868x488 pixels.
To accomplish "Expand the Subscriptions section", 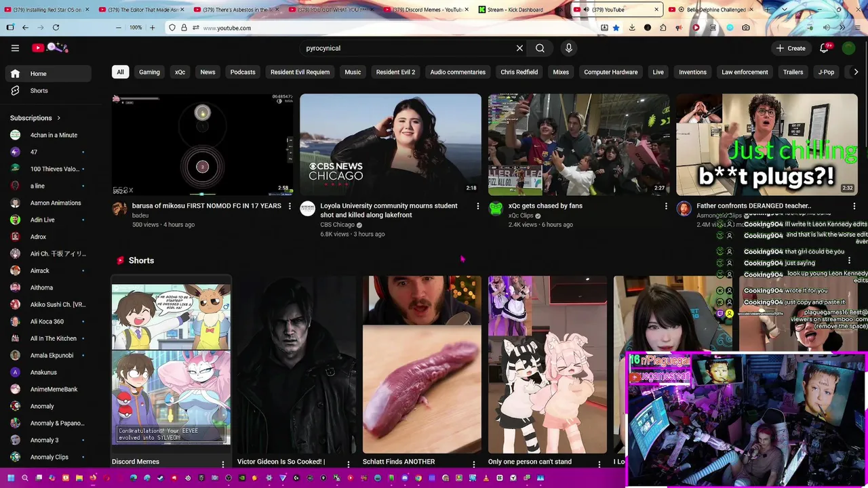I will click(x=35, y=118).
